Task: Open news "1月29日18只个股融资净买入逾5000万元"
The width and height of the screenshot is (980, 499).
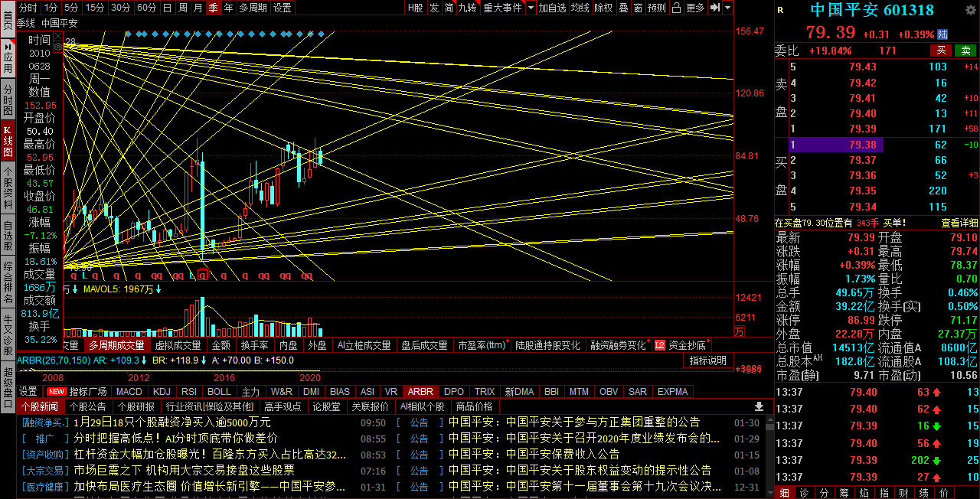Action: click(x=171, y=422)
